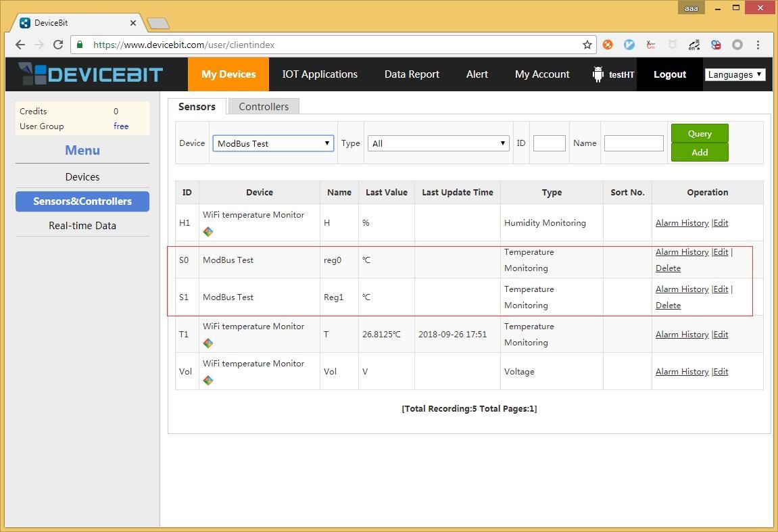Open Alarm History for sensor T1
This screenshot has width=778, height=532.
tap(682, 335)
